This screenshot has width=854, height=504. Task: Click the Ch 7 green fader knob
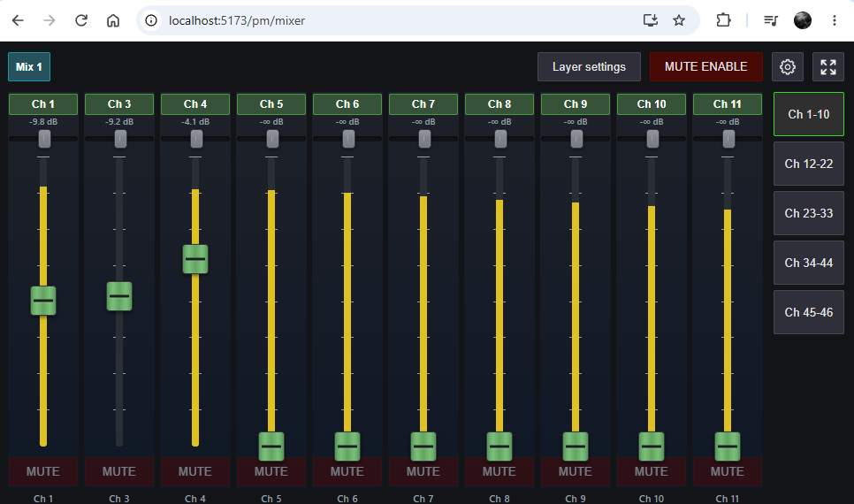[x=423, y=447]
